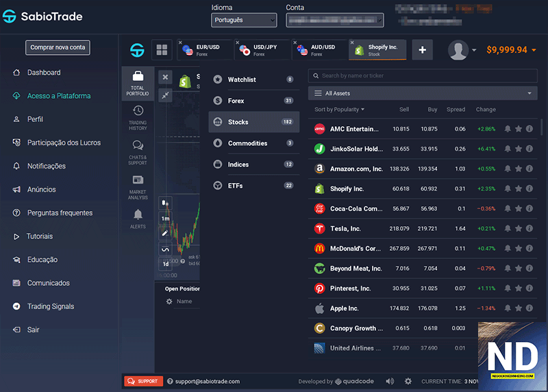Click the asset list scrollbar
Image resolution: width=548 pixels, height=392 pixels.
pyautogui.click(x=542, y=127)
